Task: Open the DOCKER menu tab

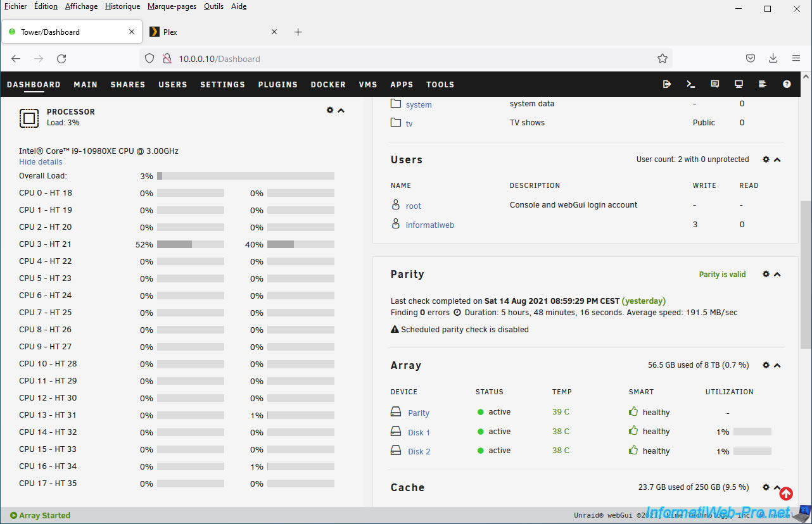Action: point(328,84)
